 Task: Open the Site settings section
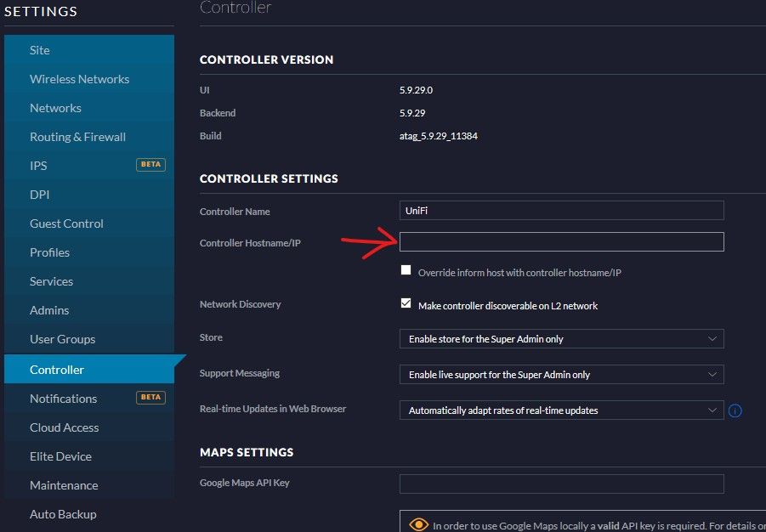(89, 50)
